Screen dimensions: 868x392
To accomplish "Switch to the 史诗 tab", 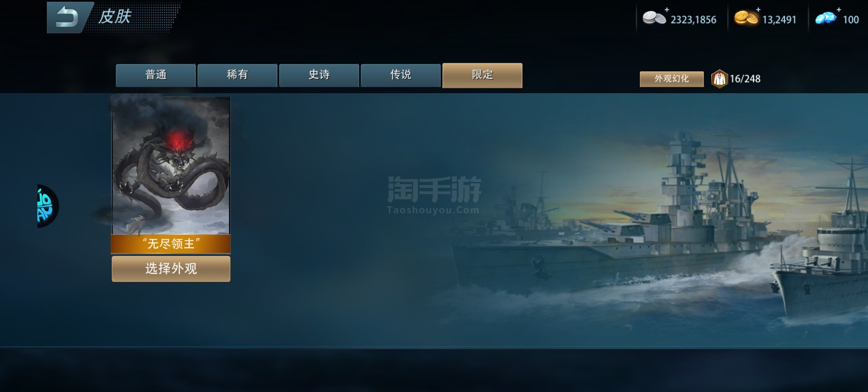I will coord(319,75).
